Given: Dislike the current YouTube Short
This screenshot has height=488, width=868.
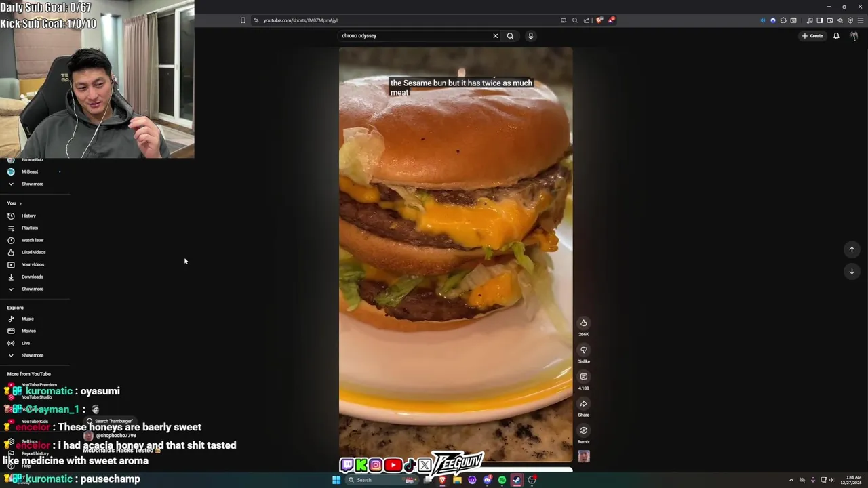Looking at the screenshot, I should [583, 350].
